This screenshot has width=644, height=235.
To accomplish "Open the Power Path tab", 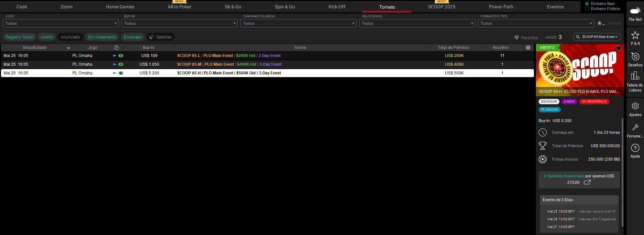I will tap(501, 7).
